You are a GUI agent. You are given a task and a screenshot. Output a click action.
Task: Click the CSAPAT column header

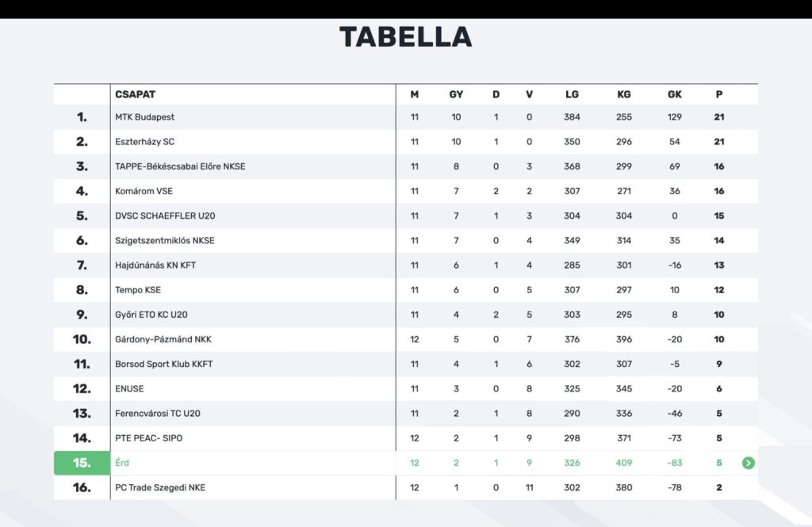(135, 94)
